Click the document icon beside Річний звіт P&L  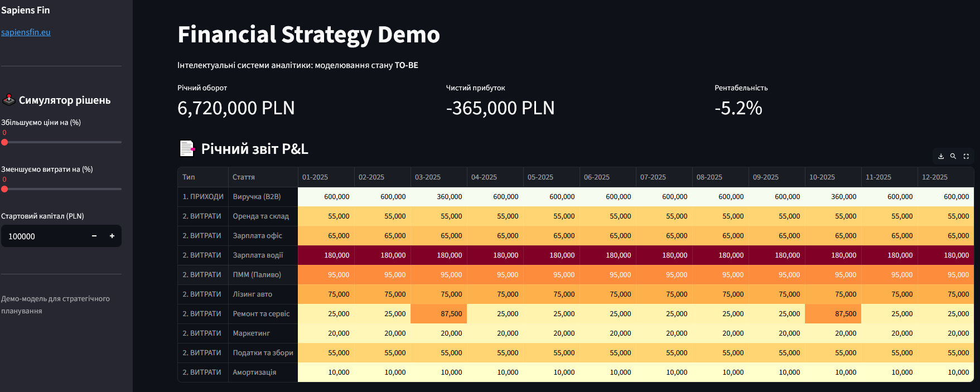187,149
